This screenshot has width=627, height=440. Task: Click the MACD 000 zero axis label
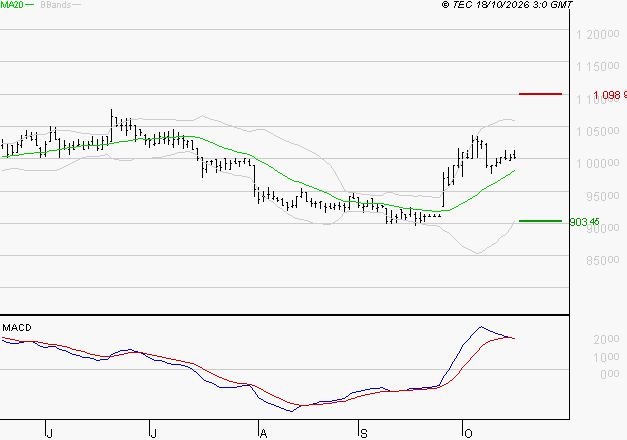tap(610, 374)
